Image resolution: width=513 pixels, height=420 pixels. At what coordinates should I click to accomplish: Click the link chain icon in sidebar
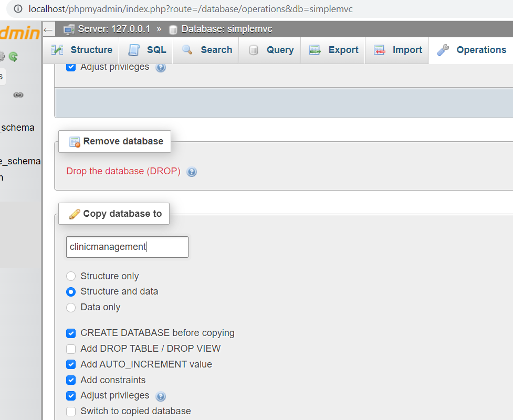(18, 95)
